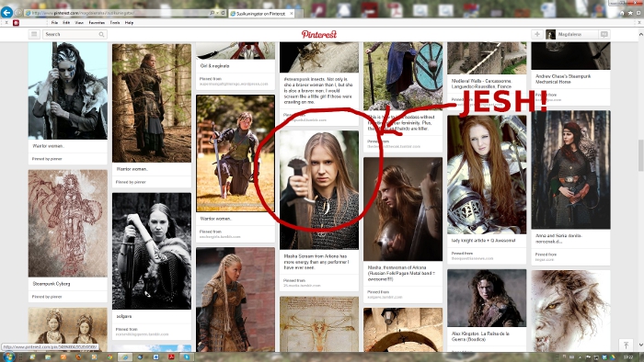The height and width of the screenshot is (362, 644).
Task: Open the notifications speech-bubble icon
Action: coord(604,34)
